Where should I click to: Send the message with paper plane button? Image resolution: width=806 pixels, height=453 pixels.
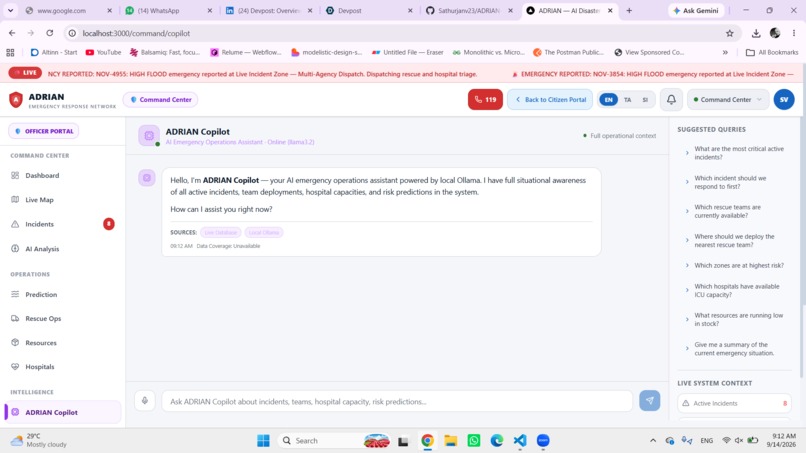click(650, 401)
